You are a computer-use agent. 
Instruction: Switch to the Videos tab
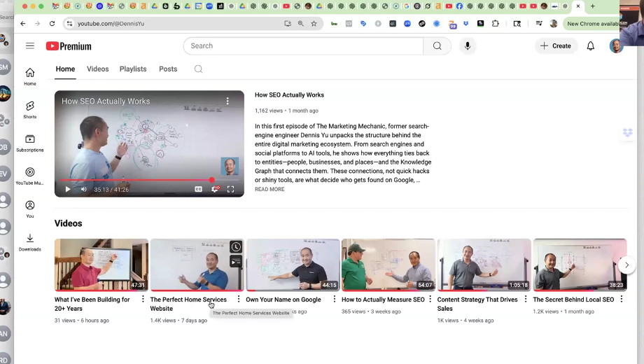[x=97, y=69]
